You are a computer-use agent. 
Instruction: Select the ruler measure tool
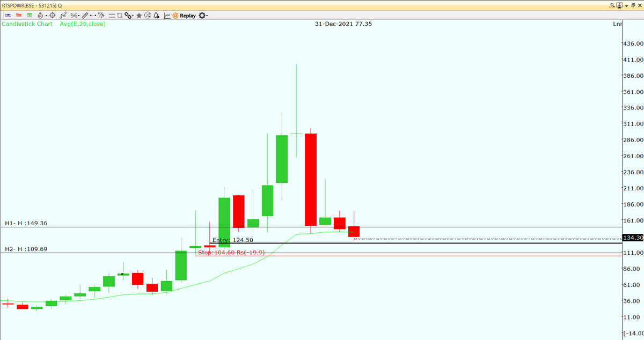coord(85,16)
